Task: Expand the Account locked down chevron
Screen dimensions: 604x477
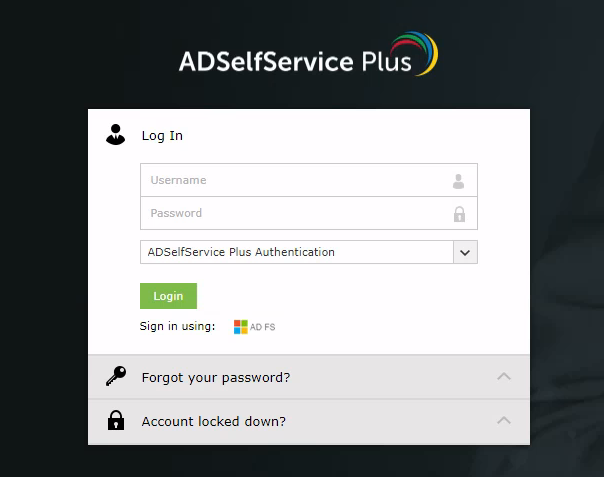Action: pos(504,420)
